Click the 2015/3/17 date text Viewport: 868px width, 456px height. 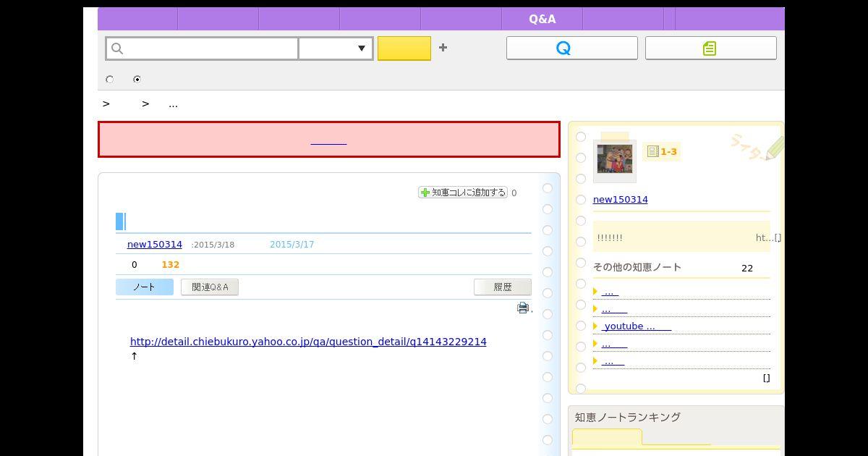[x=292, y=245]
